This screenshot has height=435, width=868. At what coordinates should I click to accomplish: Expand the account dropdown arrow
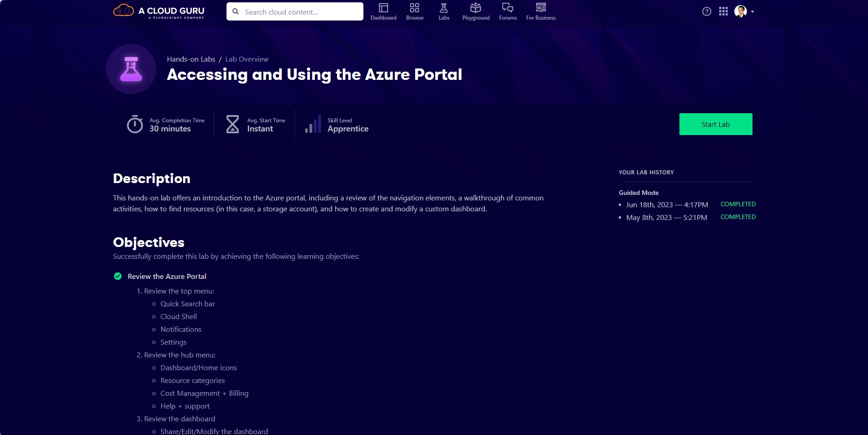(x=752, y=12)
